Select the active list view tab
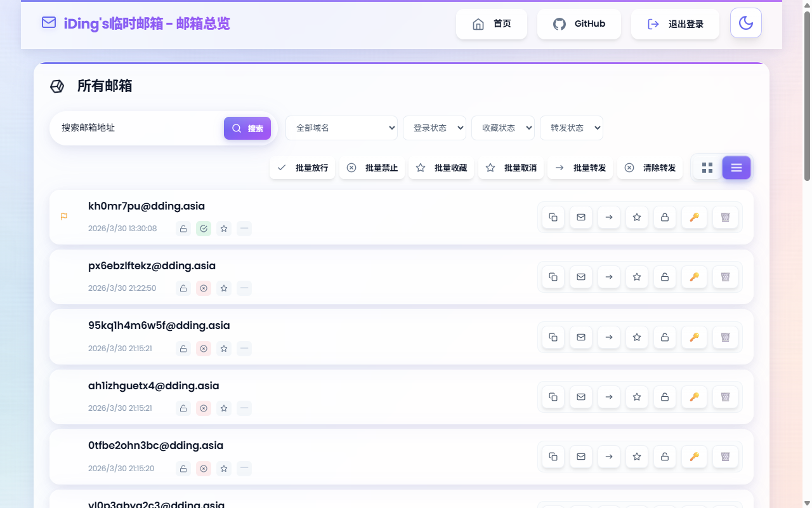This screenshot has height=508, width=812. pos(736,168)
